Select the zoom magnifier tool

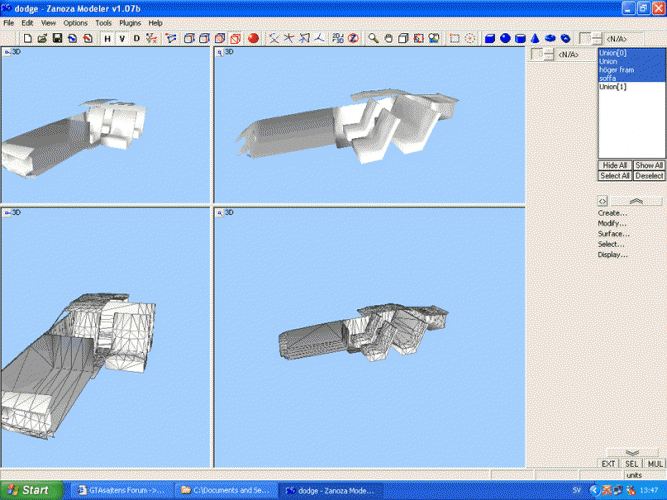pyautogui.click(x=373, y=39)
